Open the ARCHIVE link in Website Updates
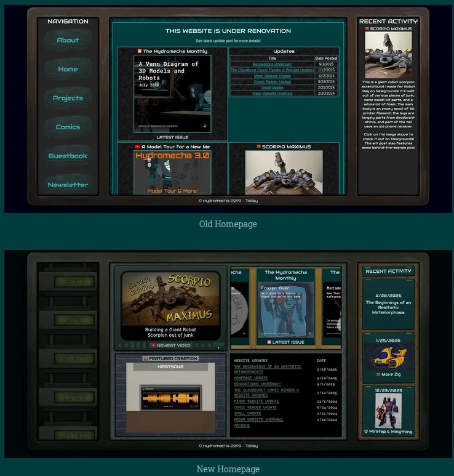The height and width of the screenshot is (476, 454). click(x=242, y=426)
